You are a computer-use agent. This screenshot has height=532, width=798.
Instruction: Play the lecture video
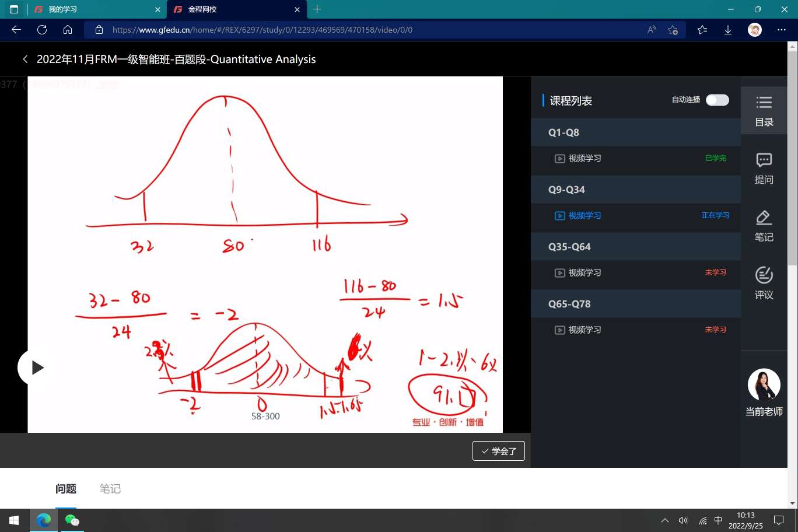coord(37,367)
